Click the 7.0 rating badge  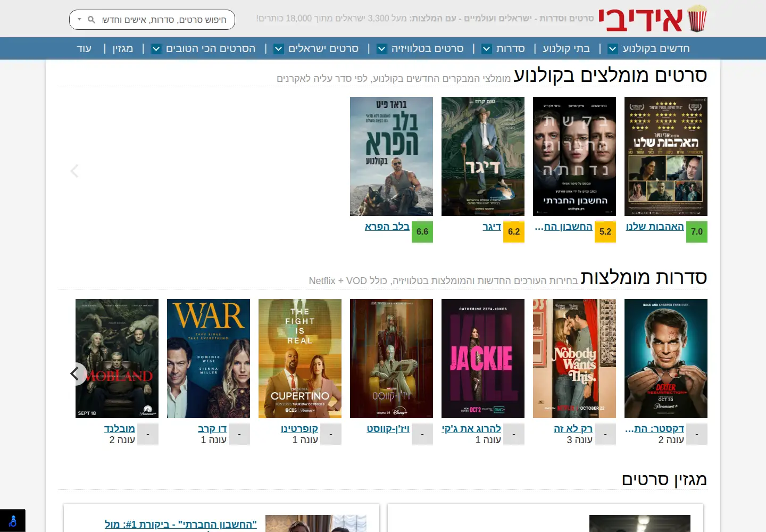[697, 232]
